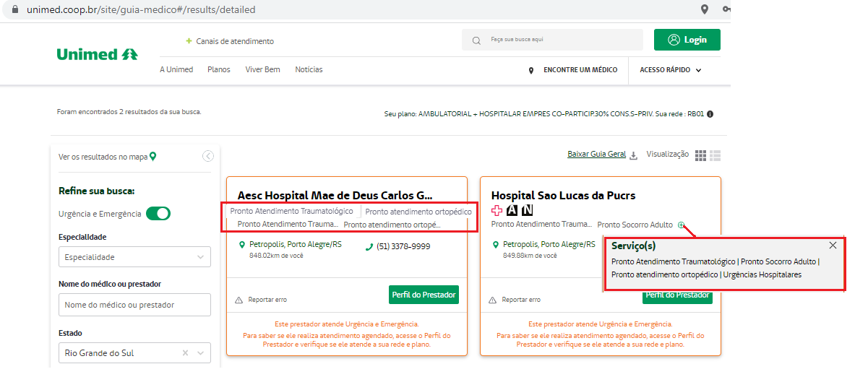This screenshot has height=377, width=868.
Task: Click the warning icon on Aesc Hospital card
Action: [239, 300]
